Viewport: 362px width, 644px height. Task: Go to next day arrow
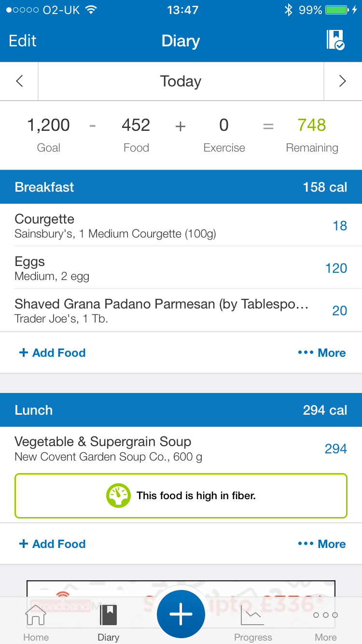point(342,81)
